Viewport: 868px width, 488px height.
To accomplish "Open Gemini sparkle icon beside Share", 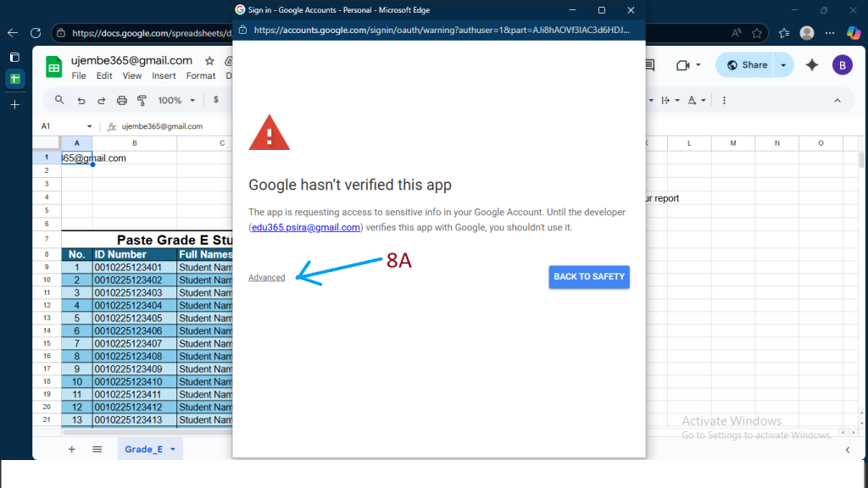I will point(811,65).
